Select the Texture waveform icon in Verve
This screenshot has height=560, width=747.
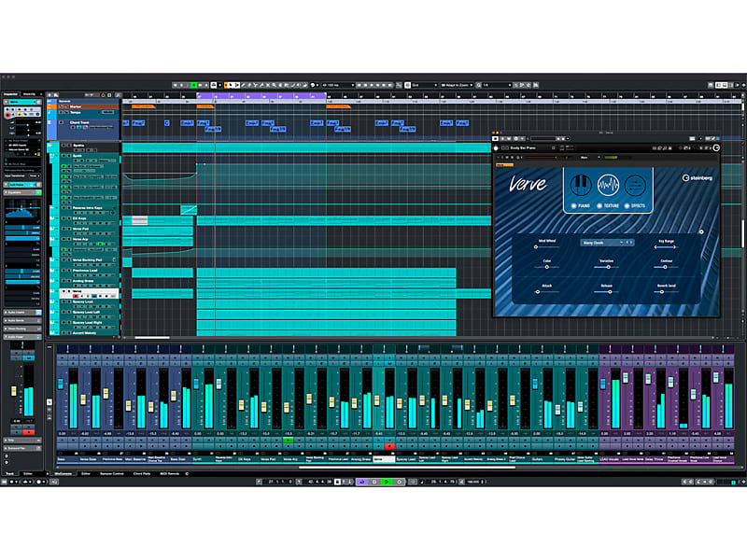tap(609, 185)
